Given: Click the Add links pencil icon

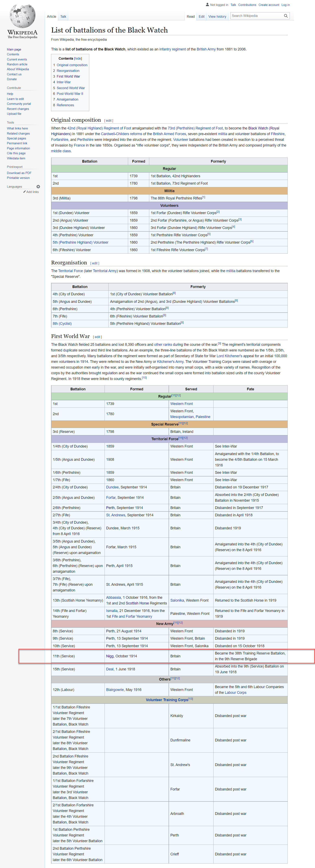Looking at the screenshot, I should point(25,192).
